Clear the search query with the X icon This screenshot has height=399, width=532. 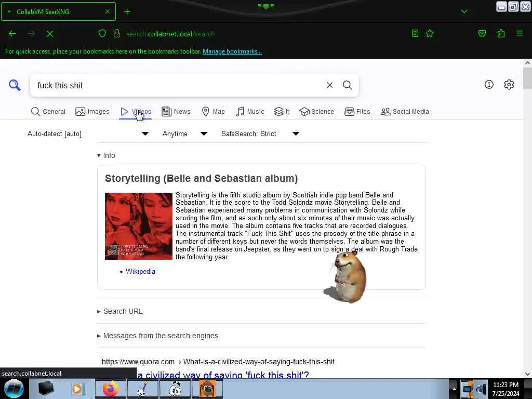coord(329,85)
